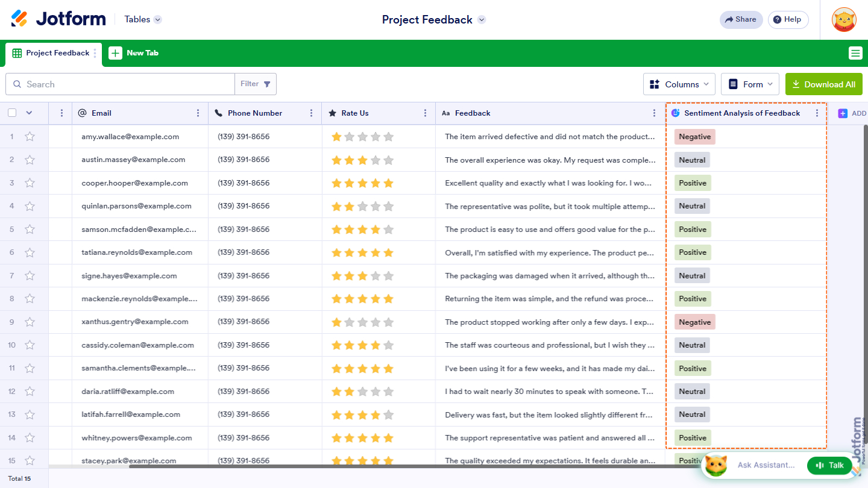Expand the Project Feedback title dropdown

482,20
